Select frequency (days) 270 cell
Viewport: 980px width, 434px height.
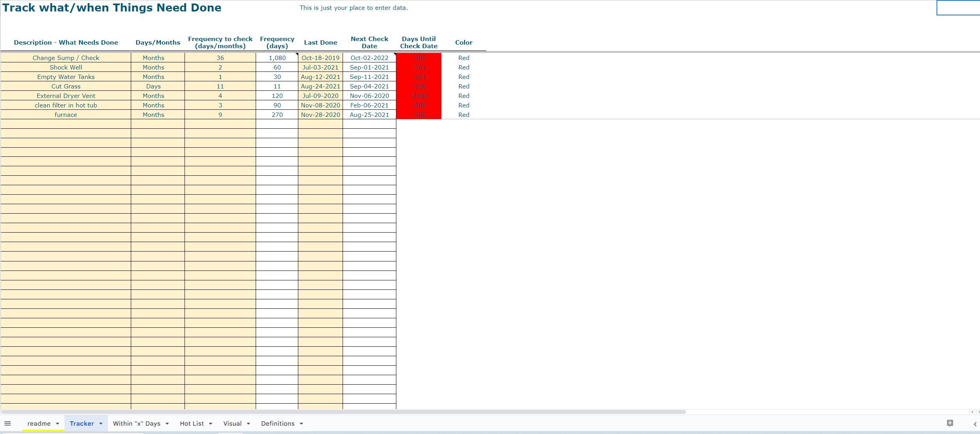pyautogui.click(x=277, y=115)
